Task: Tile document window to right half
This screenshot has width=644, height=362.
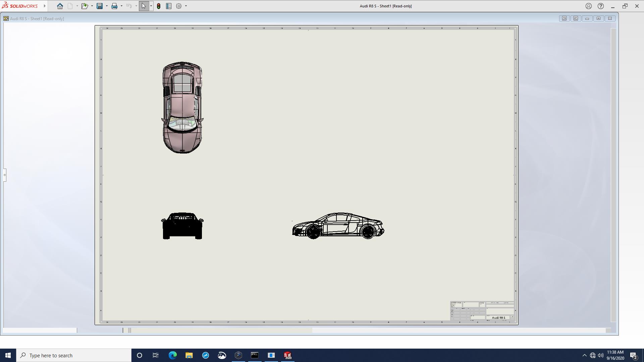Action: [576, 18]
